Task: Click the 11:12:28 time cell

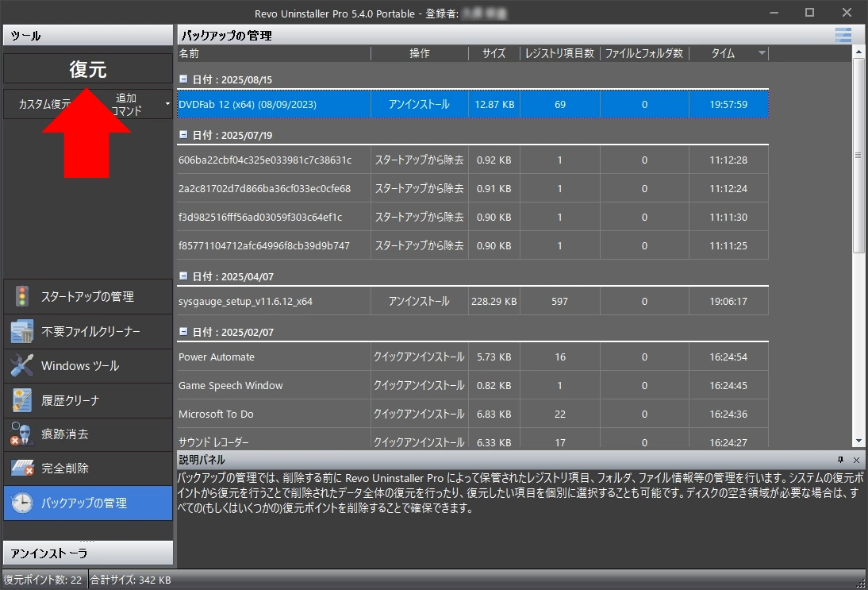Action: (728, 160)
